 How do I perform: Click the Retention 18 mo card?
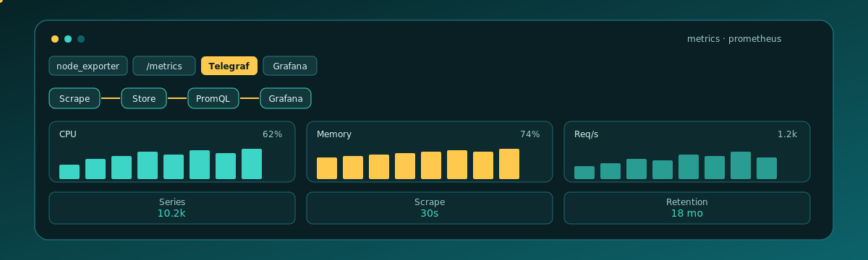point(687,208)
